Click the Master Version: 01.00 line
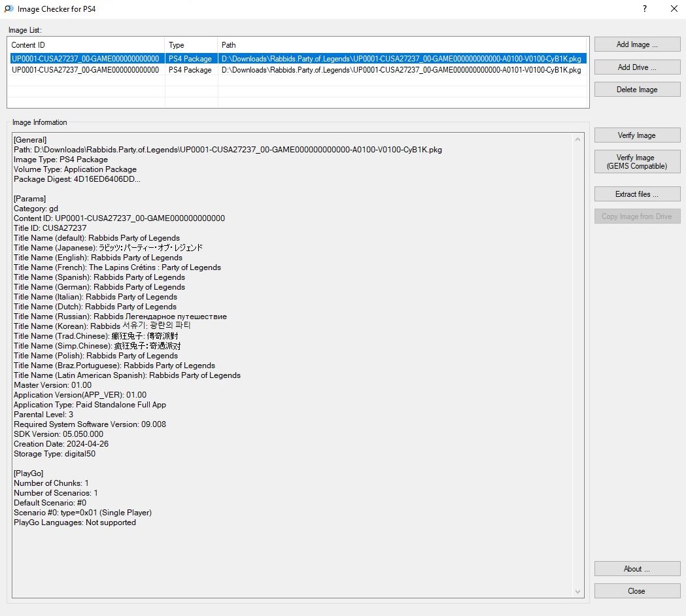 point(52,385)
